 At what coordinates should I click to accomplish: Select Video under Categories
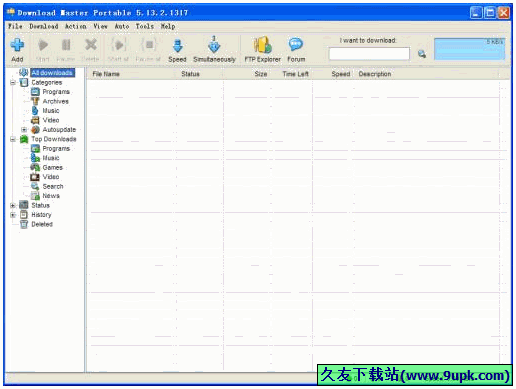[x=51, y=120]
